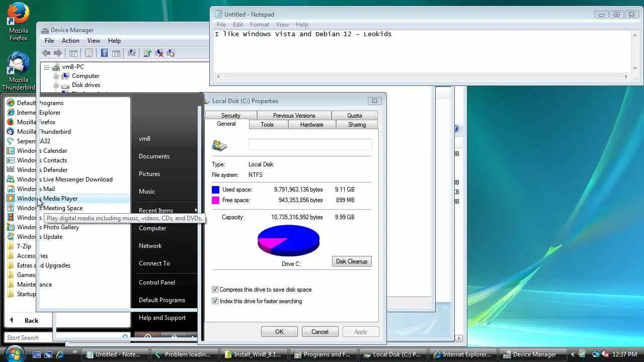The image size is (644, 362).
Task: Open shutdown options arrow in Start menu
Action: pyautogui.click(x=192, y=336)
